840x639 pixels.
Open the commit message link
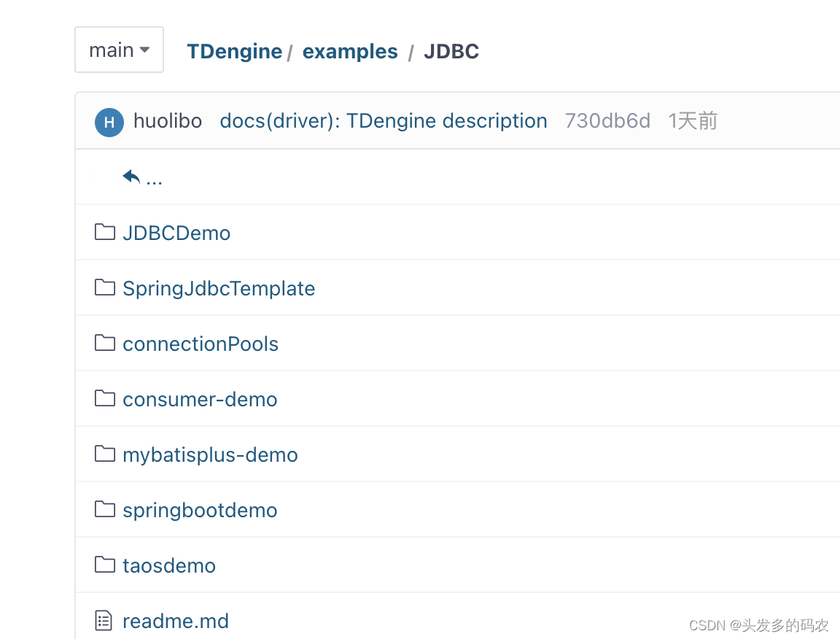384,121
